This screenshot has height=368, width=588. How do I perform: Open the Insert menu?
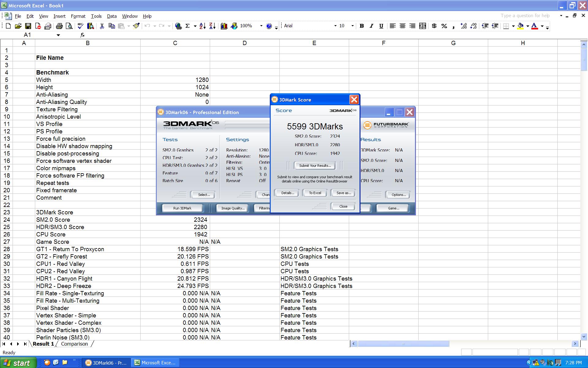tap(59, 16)
